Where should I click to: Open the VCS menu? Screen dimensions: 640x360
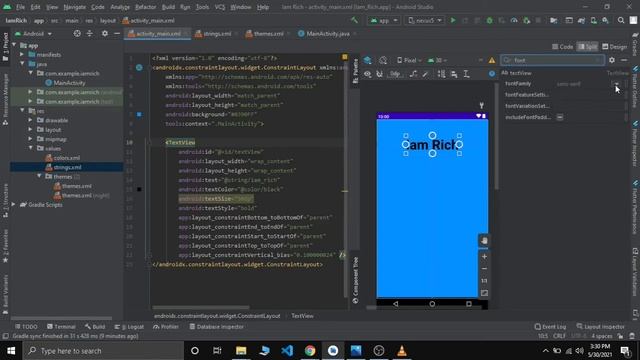(x=220, y=7)
